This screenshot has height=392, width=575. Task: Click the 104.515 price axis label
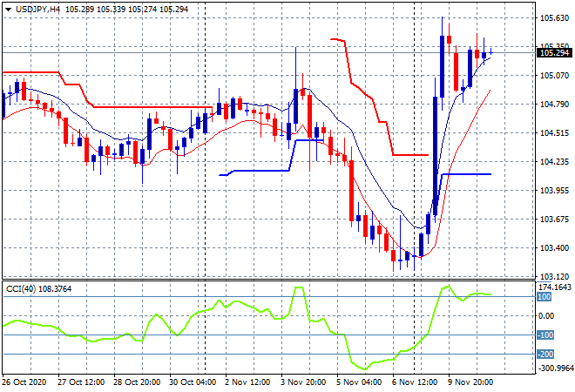554,132
